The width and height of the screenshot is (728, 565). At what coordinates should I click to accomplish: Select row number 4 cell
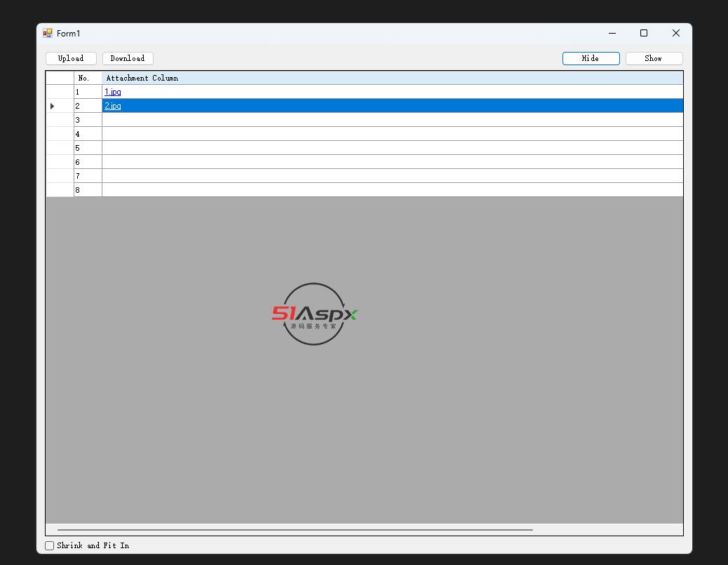(x=88, y=134)
